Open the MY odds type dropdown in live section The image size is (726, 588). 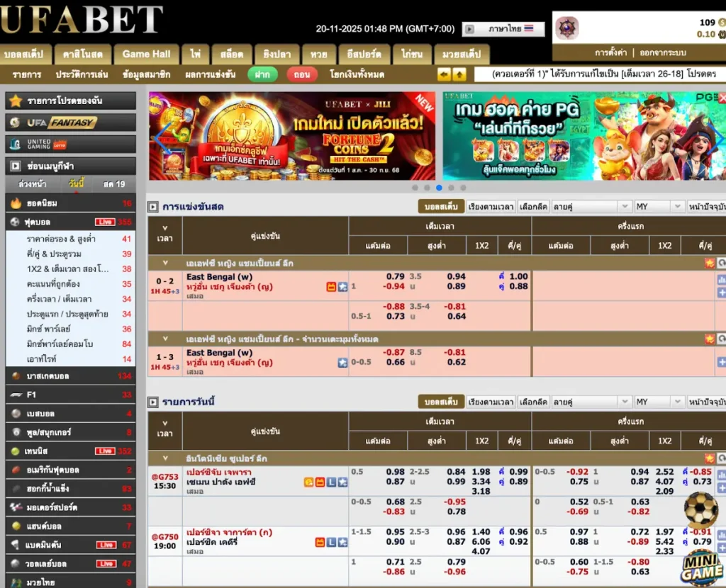coord(659,207)
